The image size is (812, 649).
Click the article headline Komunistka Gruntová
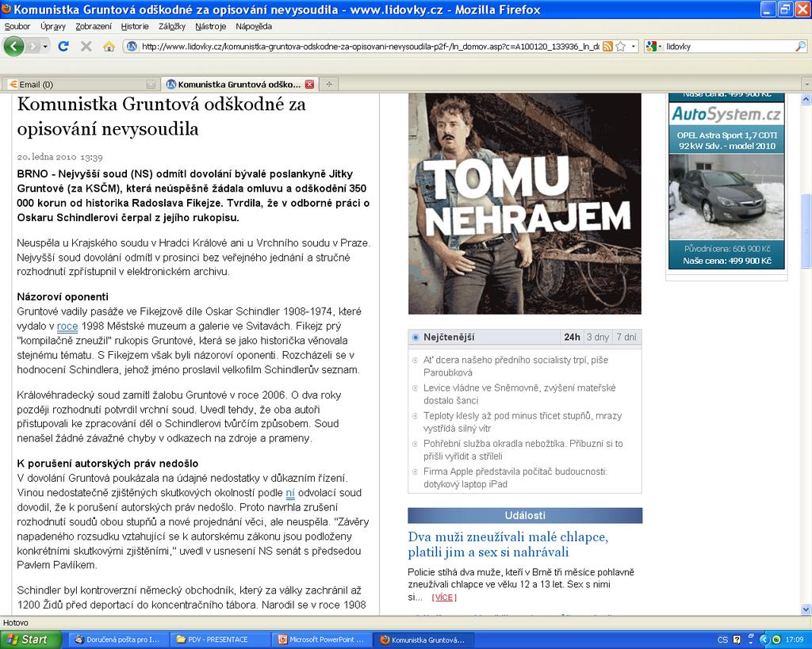pyautogui.click(x=162, y=116)
